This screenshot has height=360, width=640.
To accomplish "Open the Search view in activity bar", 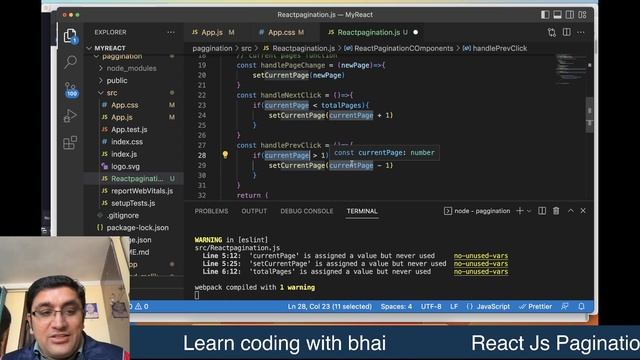I will point(70,62).
